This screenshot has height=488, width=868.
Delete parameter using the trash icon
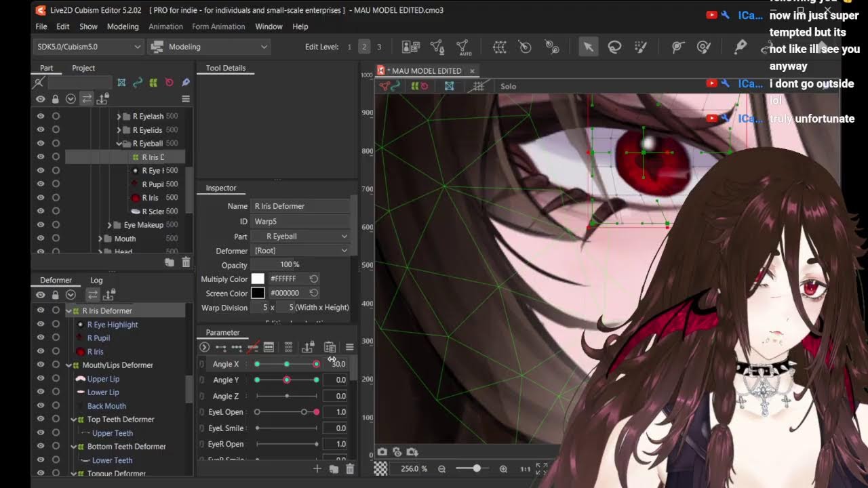click(x=350, y=468)
